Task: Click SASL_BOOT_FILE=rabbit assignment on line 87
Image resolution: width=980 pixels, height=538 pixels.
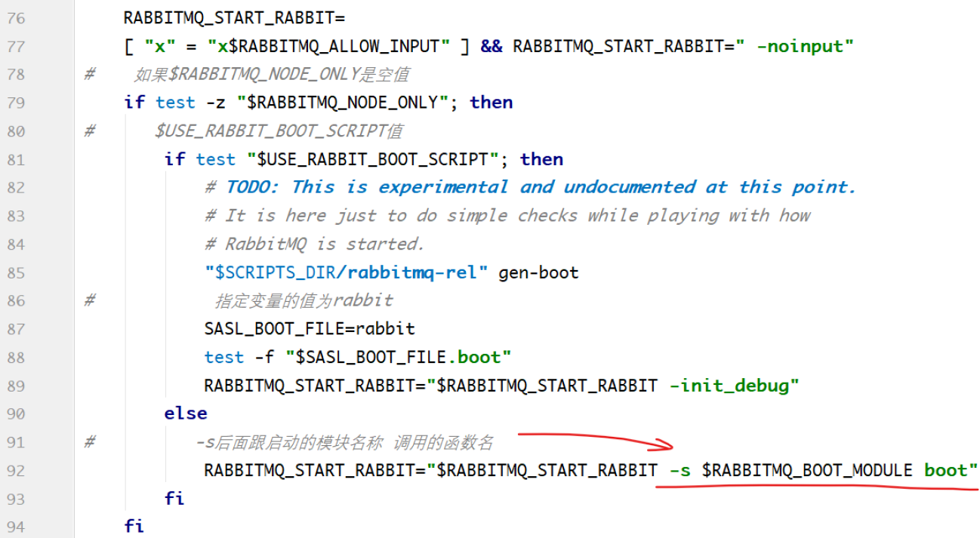Action: point(310,329)
